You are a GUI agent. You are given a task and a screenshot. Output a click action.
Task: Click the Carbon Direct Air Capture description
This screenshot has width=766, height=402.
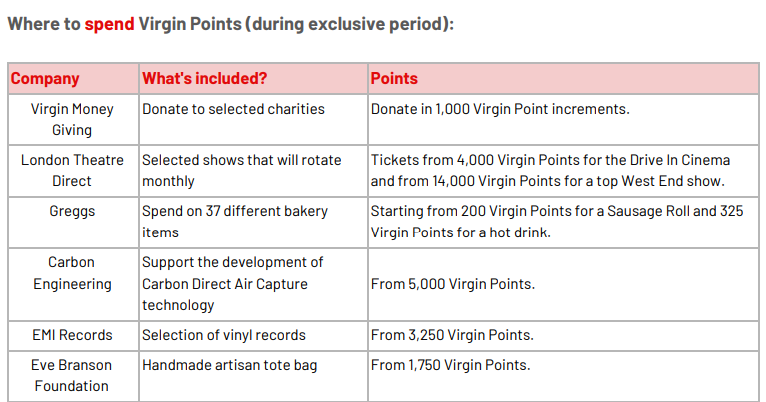pos(233,284)
